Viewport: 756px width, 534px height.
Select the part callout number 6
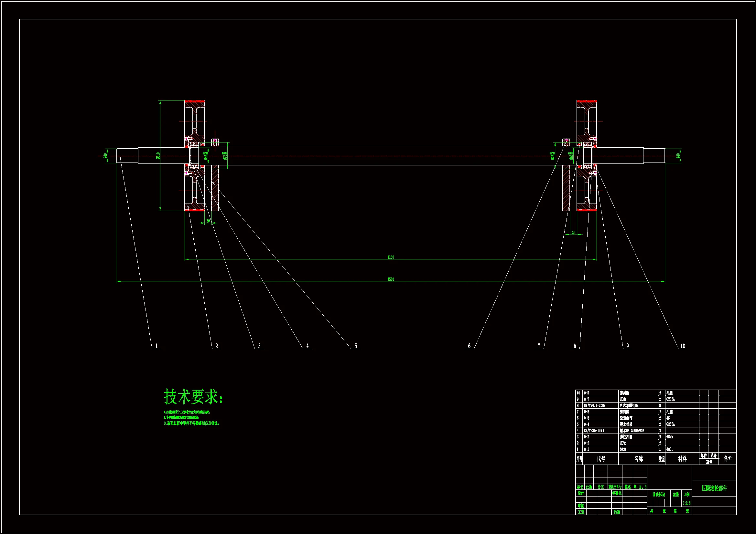469,346
